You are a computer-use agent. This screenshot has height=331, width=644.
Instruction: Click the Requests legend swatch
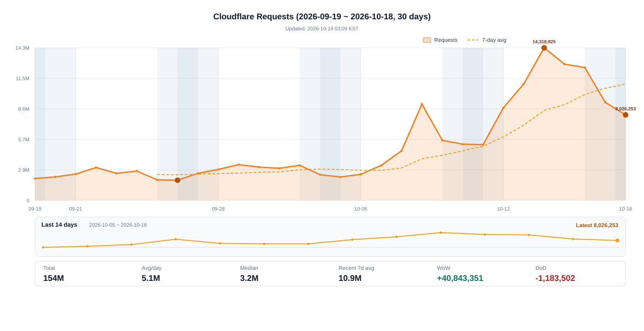427,40
